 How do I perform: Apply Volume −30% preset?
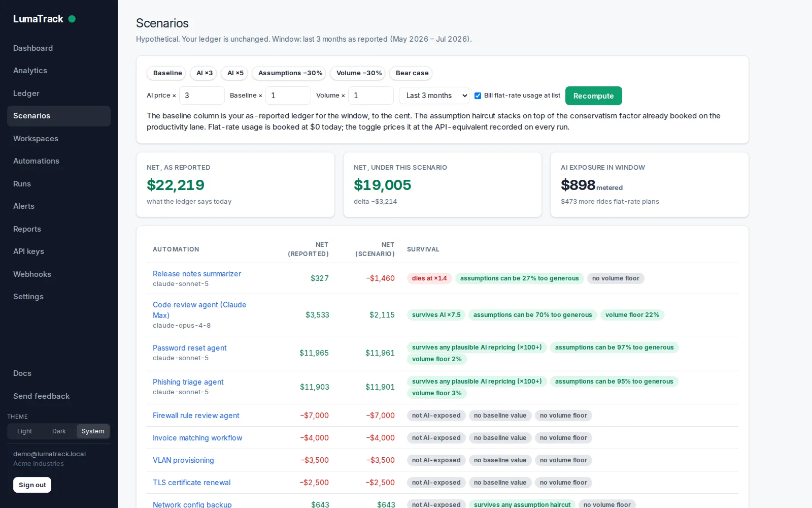click(359, 73)
